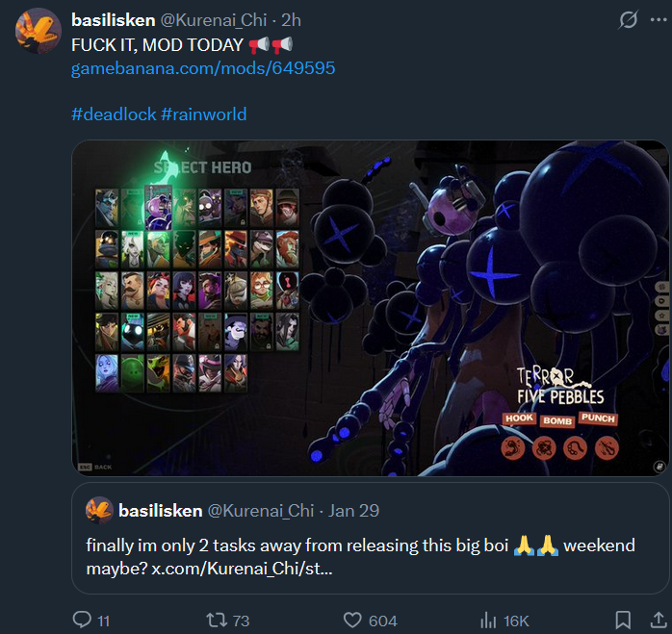Click the #rainworld hashtag
Viewport: 672px width, 634px height.
pos(203,114)
